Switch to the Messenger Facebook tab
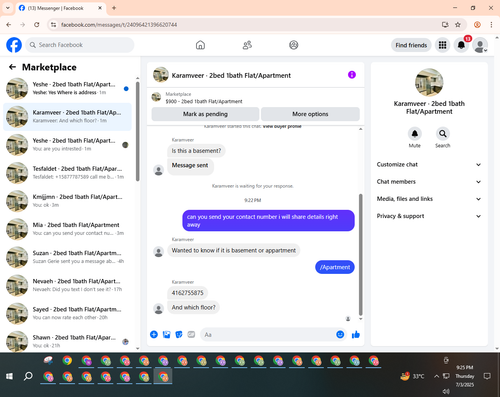Screen dimensions: 500x397 pyautogui.click(x=61, y=8)
